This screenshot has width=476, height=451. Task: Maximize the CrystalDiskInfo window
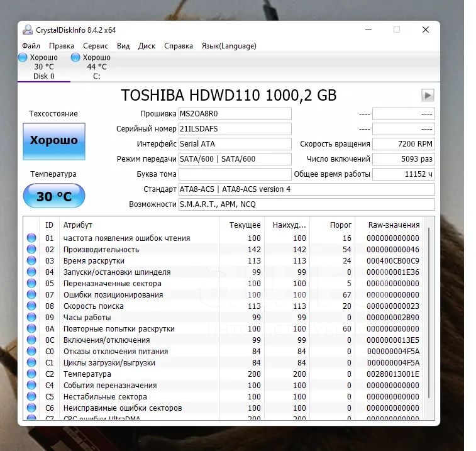(397, 30)
